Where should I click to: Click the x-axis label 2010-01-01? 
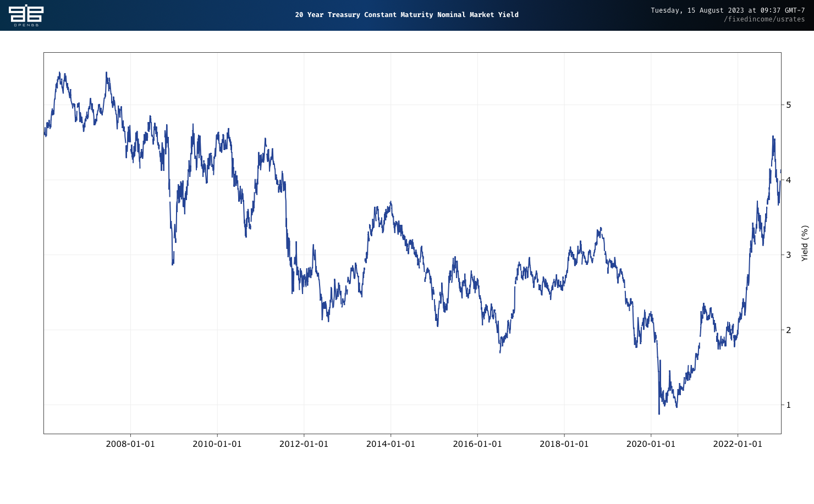[217, 444]
